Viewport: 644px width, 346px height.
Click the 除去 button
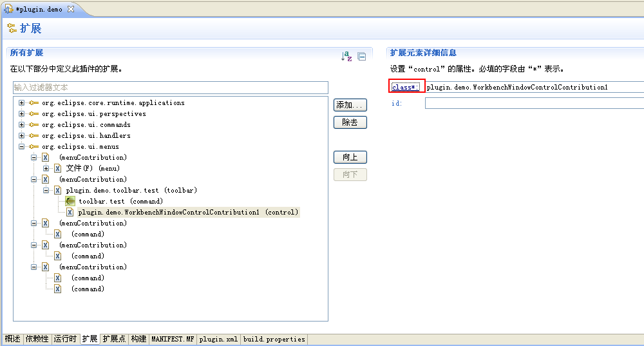tap(350, 122)
